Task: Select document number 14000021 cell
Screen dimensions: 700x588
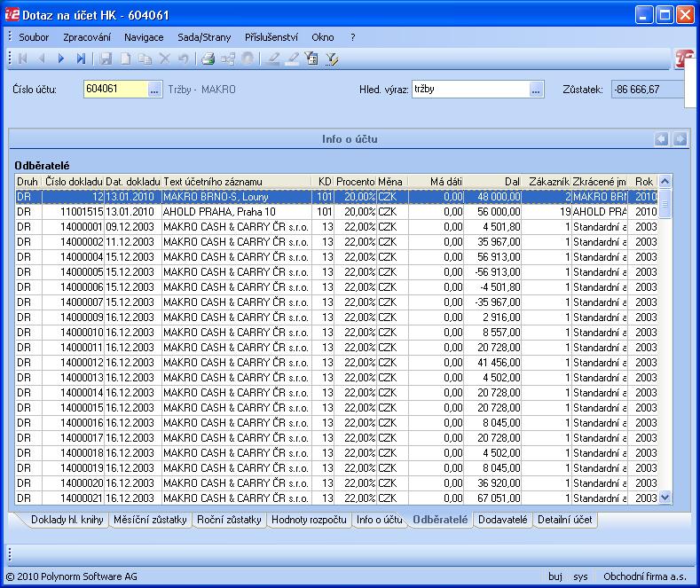Action: 74,498
